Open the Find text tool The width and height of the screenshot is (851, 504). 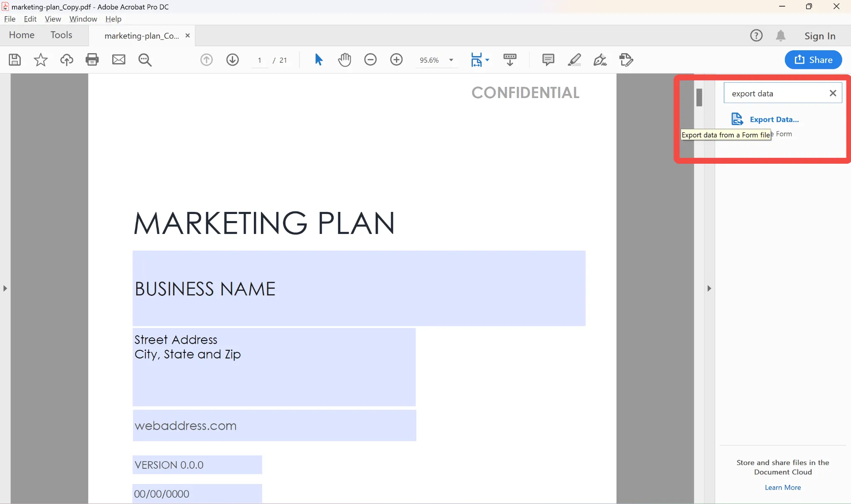pos(145,60)
